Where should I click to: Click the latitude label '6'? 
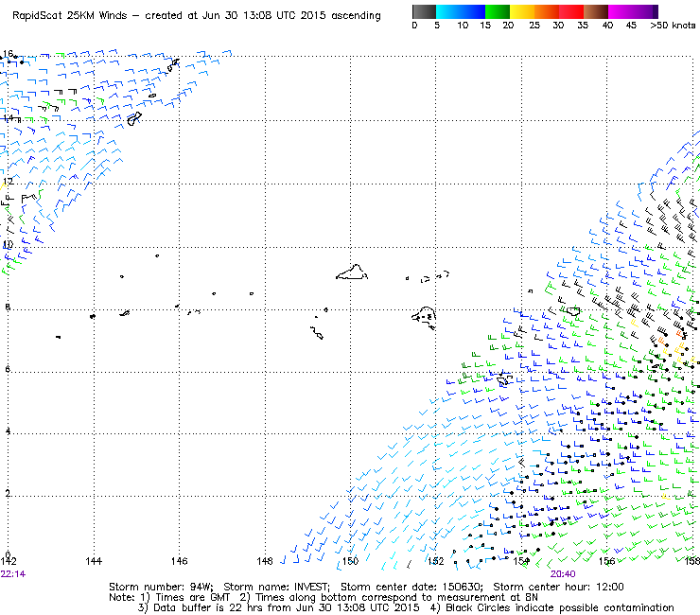coord(8,369)
